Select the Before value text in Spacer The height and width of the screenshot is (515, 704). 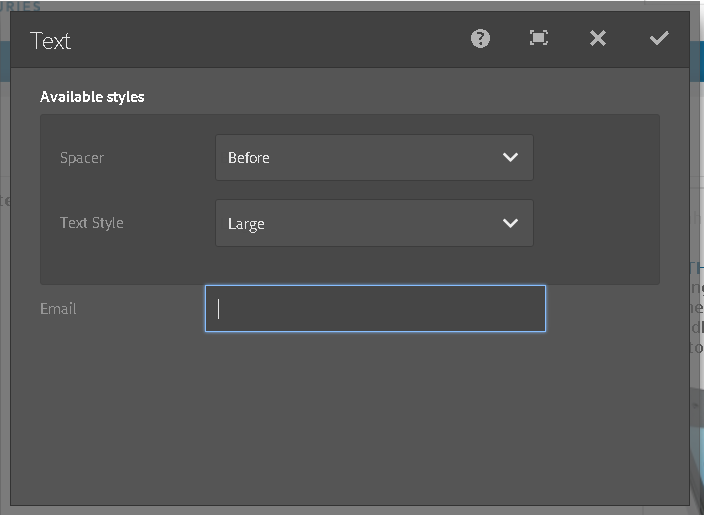(x=249, y=158)
